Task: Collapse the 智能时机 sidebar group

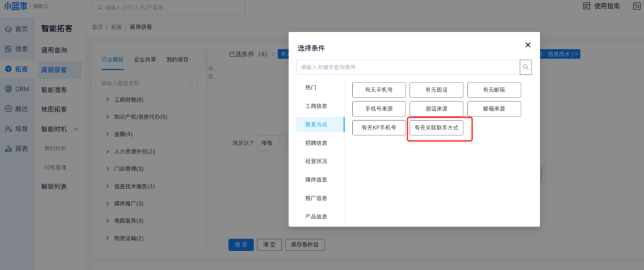Action: [76, 129]
